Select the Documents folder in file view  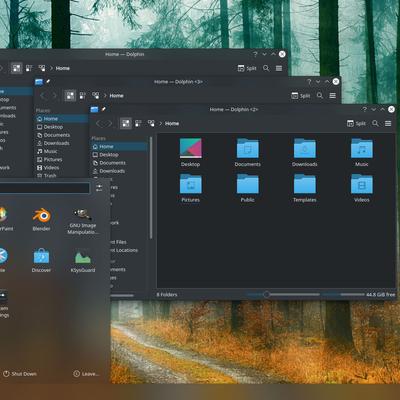tap(247, 152)
